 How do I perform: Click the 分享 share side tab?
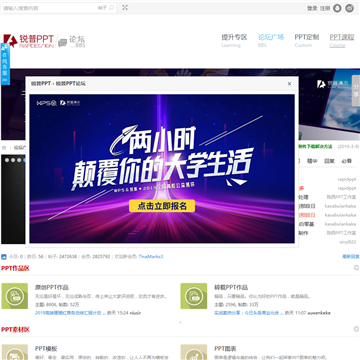[356, 91]
